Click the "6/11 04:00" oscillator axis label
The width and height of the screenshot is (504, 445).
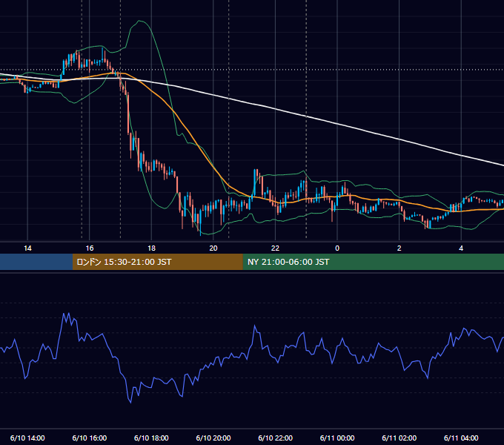[461, 438]
